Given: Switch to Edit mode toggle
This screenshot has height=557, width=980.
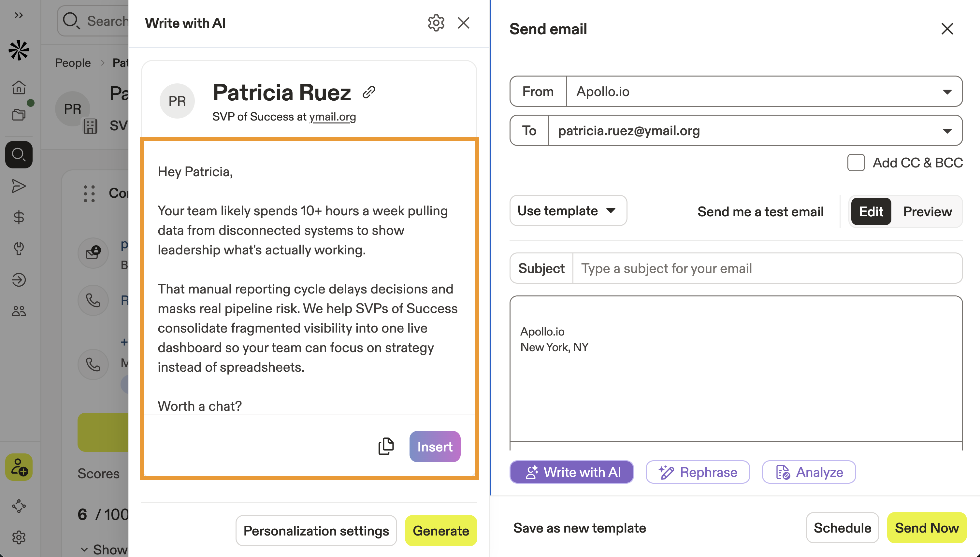Looking at the screenshot, I should pyautogui.click(x=871, y=211).
